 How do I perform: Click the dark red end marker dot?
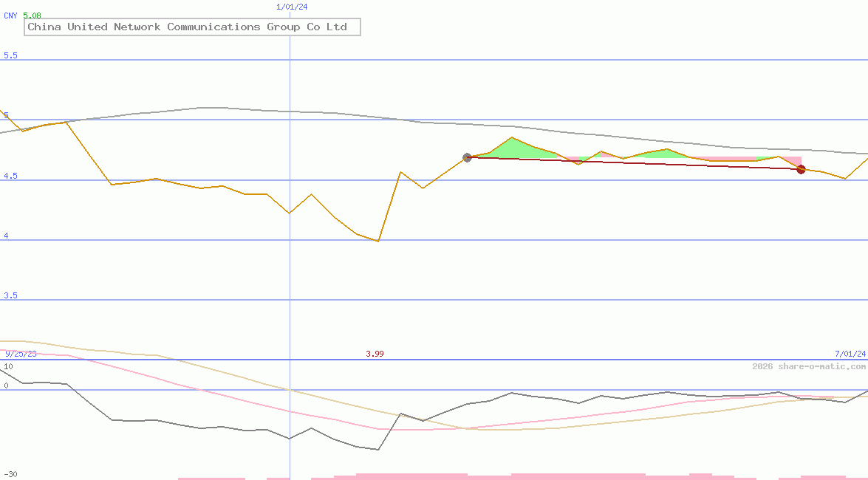[x=801, y=169]
